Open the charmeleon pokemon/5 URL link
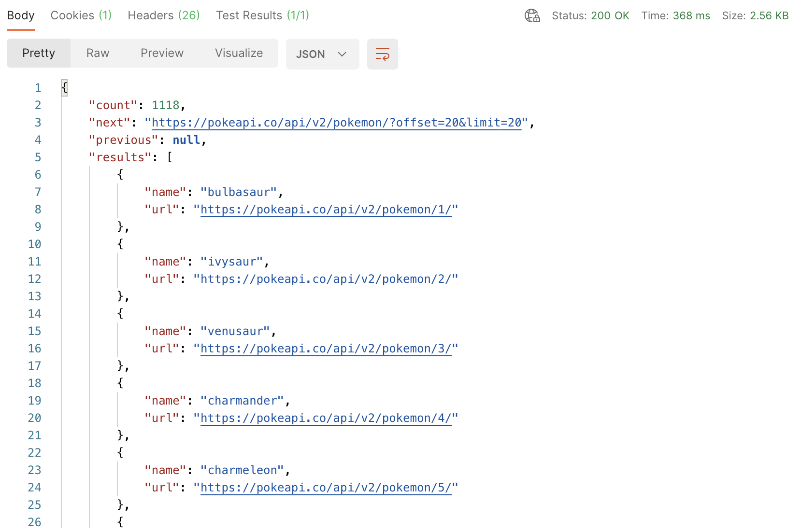The image size is (801, 532). 326,488
